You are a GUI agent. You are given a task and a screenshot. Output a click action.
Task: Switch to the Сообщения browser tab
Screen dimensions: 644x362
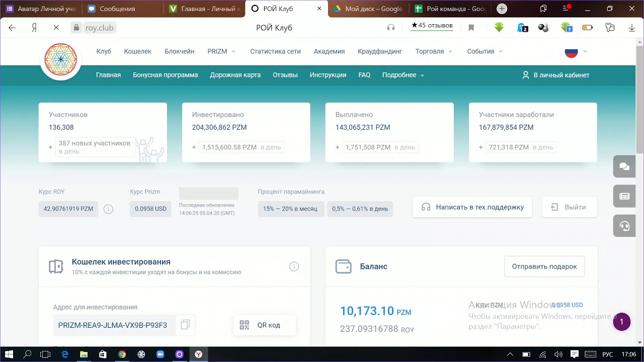click(123, 9)
